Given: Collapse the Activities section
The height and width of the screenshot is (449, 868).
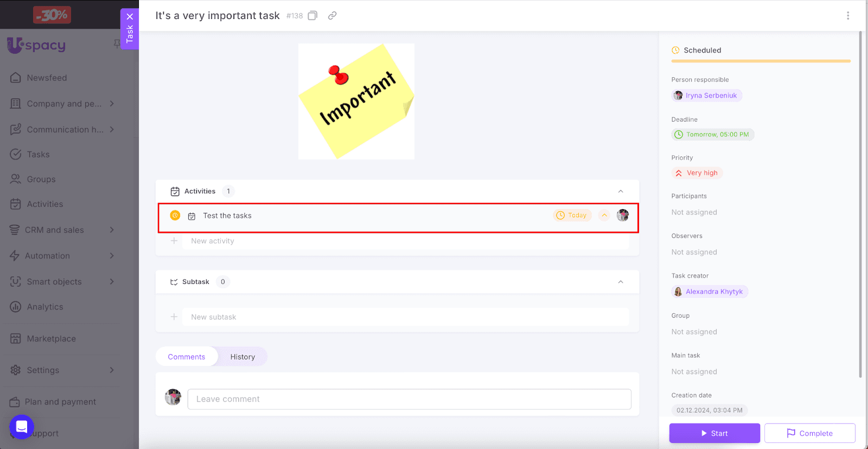Looking at the screenshot, I should [621, 191].
